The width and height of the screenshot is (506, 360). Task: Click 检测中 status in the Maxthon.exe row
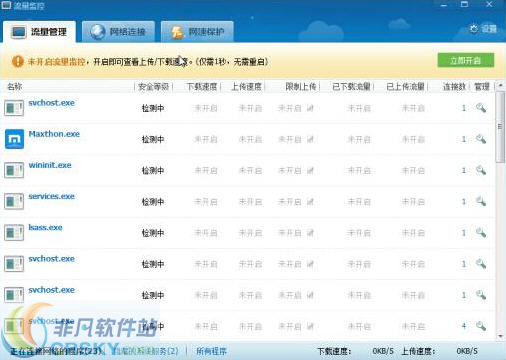153,139
